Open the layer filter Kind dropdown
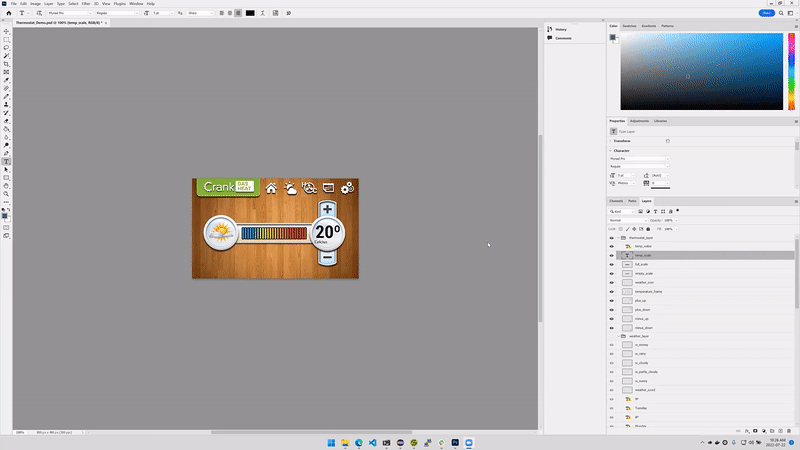This screenshot has width=800, height=450. click(621, 211)
